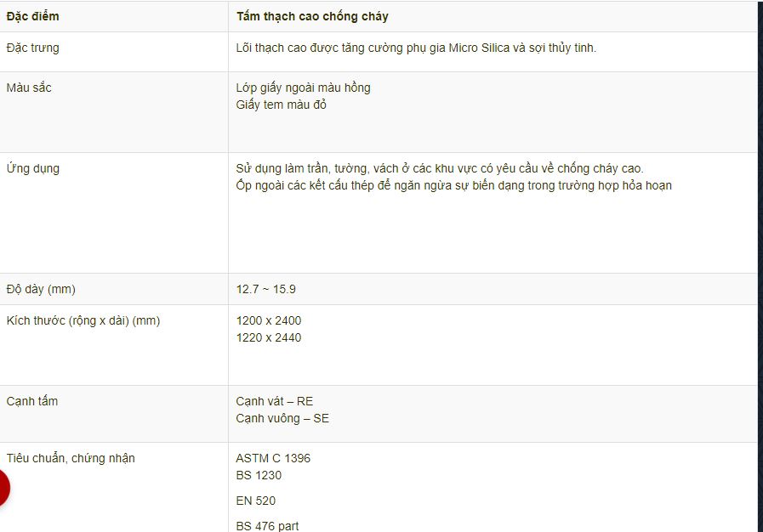Click the '1220 x 2440' size value
The height and width of the screenshot is (532, 763).
[x=269, y=337]
